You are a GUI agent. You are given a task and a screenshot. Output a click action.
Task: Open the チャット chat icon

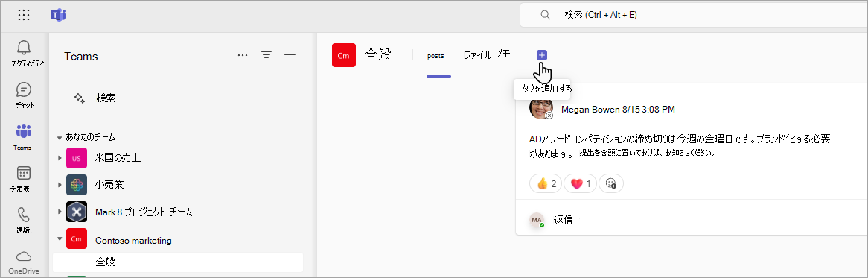pyautogui.click(x=24, y=89)
